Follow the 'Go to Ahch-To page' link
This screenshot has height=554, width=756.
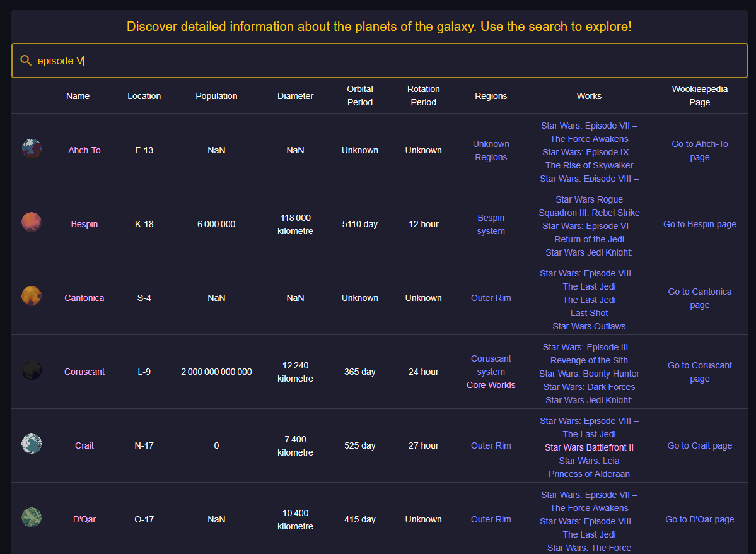(700, 151)
